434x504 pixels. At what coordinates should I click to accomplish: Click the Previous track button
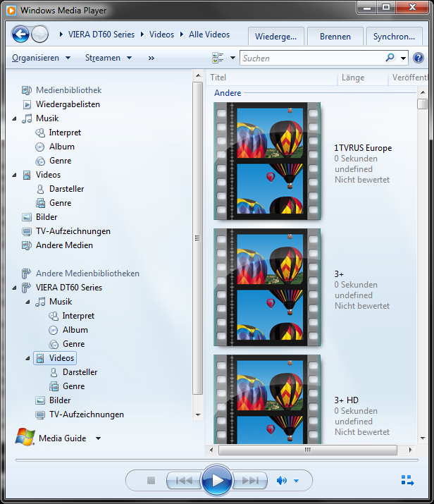point(185,481)
